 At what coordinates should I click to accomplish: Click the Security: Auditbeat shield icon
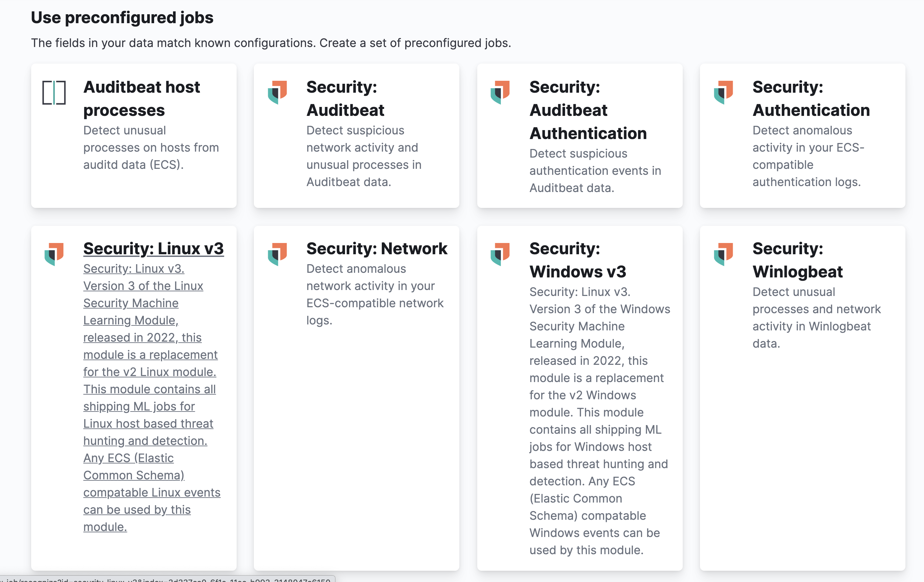(277, 92)
